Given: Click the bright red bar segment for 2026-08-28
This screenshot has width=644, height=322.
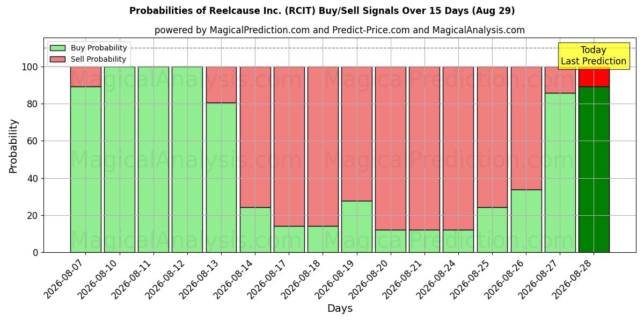Looking at the screenshot, I should click(594, 77).
